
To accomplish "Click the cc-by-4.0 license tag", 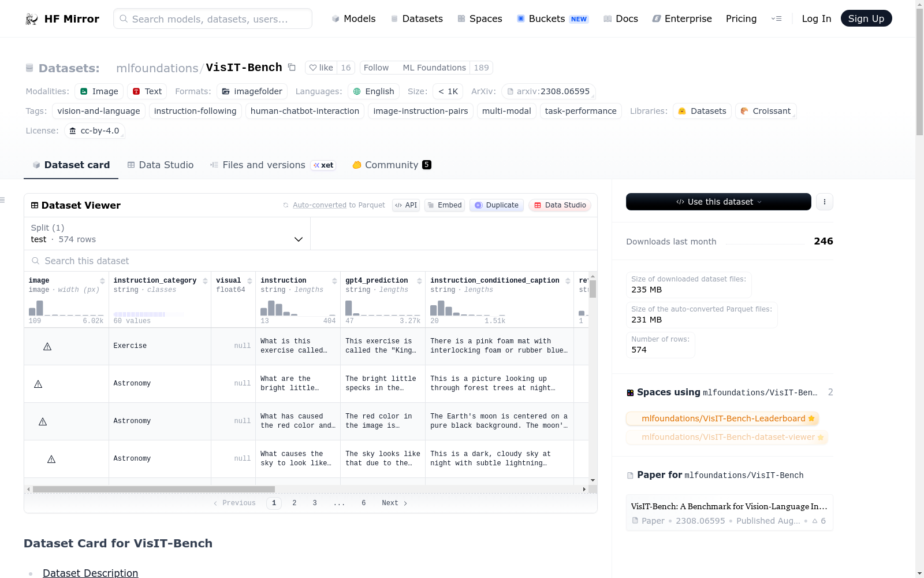I will pos(95,131).
